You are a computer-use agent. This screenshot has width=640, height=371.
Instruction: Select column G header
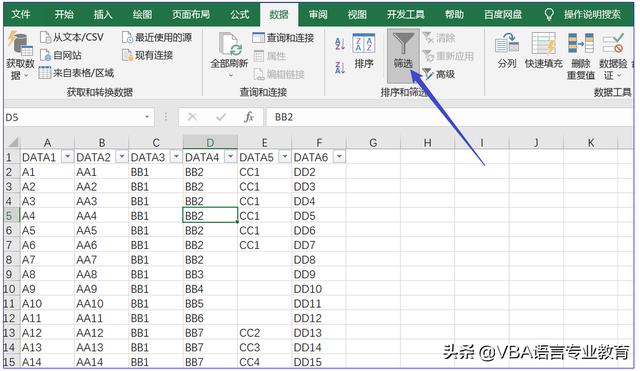click(x=373, y=142)
